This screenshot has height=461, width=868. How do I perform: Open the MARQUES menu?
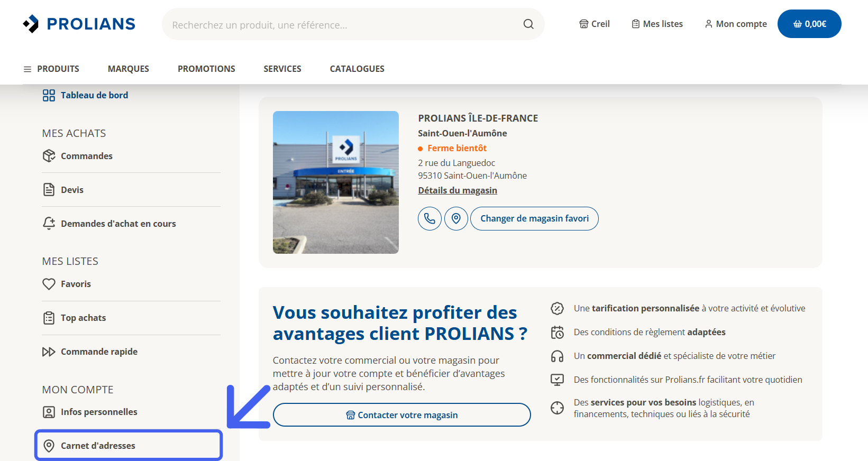click(129, 69)
